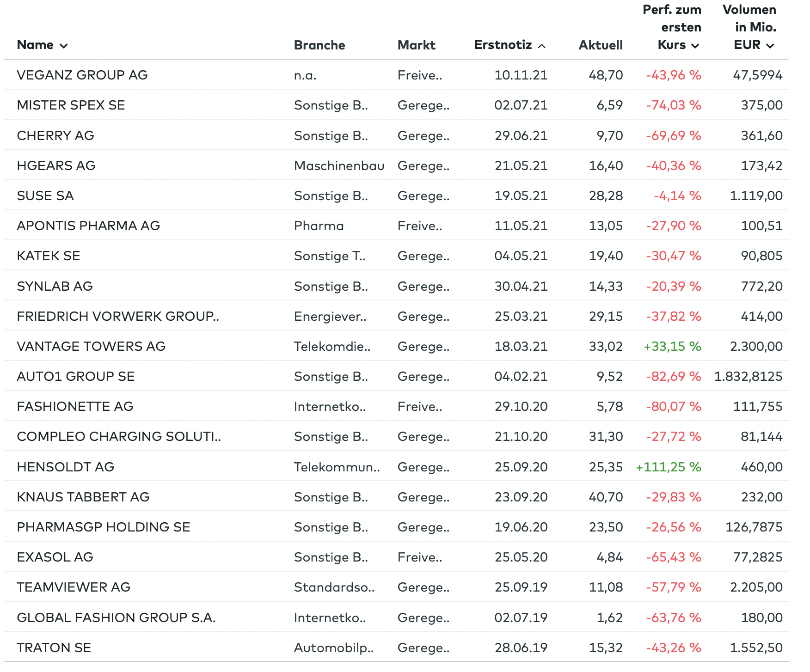
Task: Open the MISTER SPEX SE entry
Action: pyautogui.click(x=71, y=105)
